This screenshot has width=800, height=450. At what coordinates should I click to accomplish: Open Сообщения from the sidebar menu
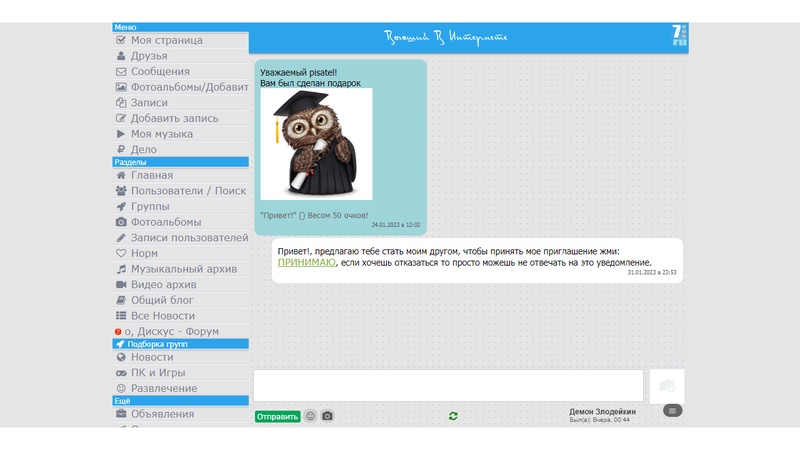point(160,72)
